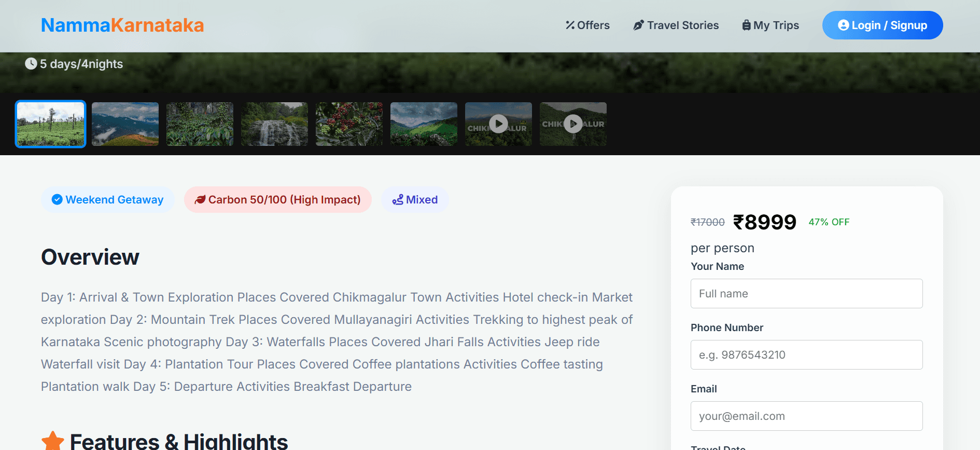Open the NammaKarnataka home logo
The width and height of the screenshot is (980, 450).
[122, 25]
